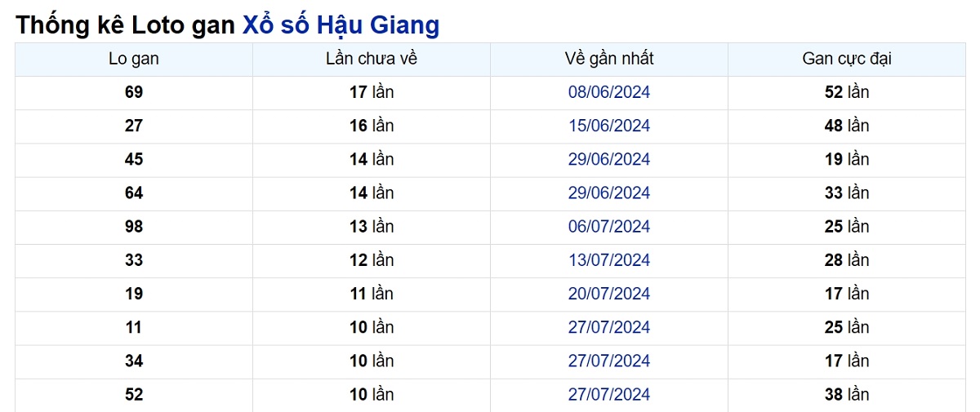Click the 17 lần max gan cell in row 19
This screenshot has height=412, width=980.
click(847, 294)
